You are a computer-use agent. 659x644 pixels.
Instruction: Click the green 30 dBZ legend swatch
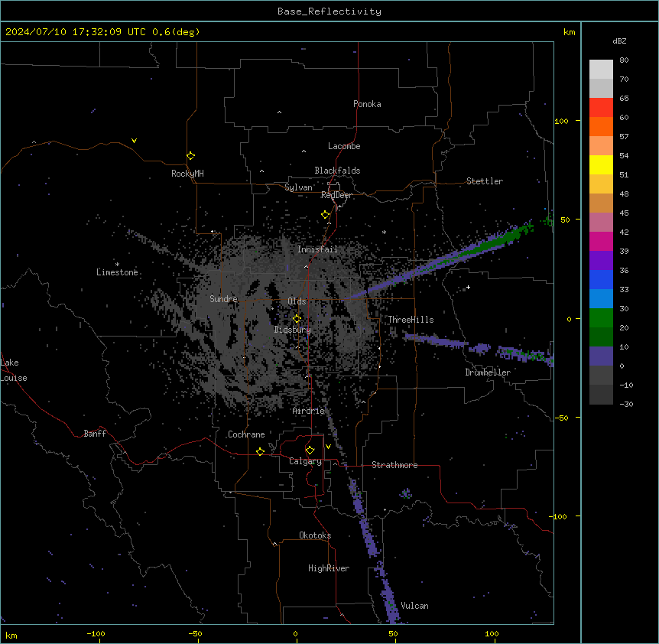click(x=601, y=318)
